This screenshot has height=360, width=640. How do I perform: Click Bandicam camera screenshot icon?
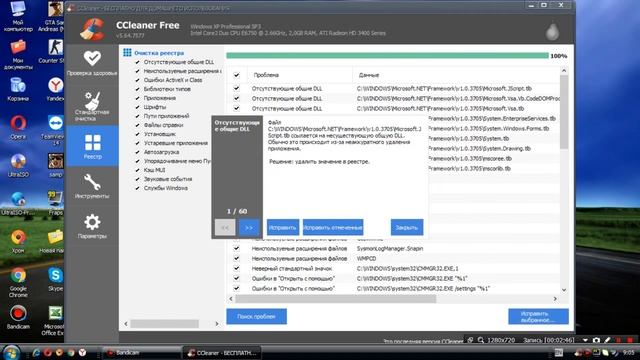point(596,340)
